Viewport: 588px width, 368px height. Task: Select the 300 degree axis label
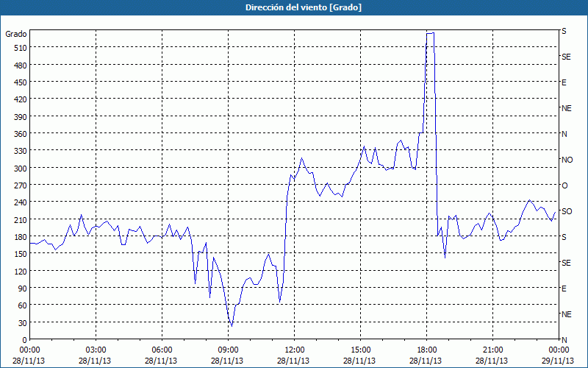point(21,169)
